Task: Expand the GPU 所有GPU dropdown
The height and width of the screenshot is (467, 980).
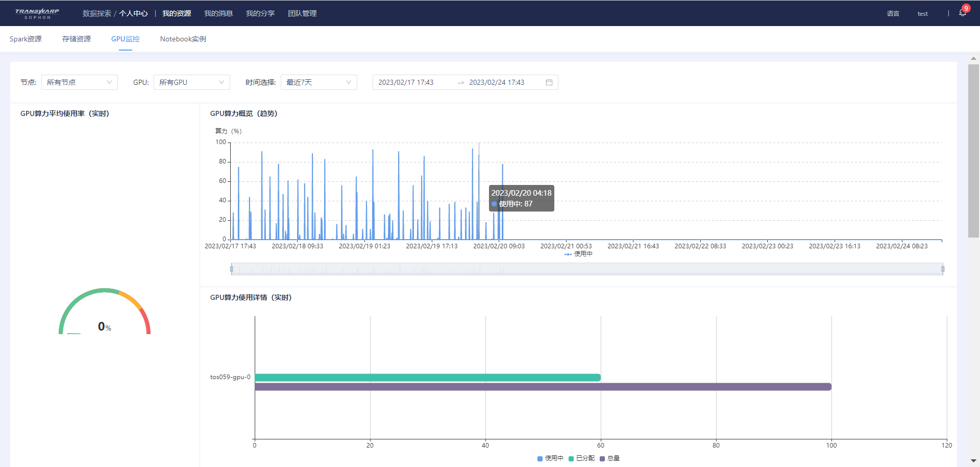Action: [192, 82]
